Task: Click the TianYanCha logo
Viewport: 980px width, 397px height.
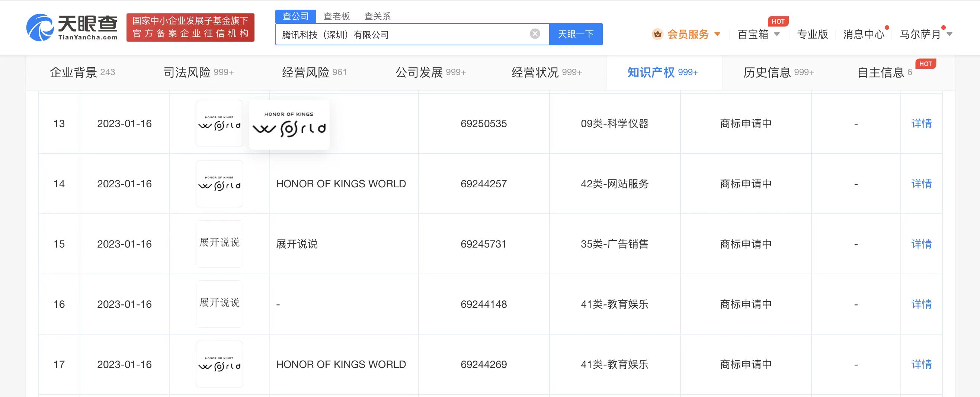Action: (x=72, y=28)
